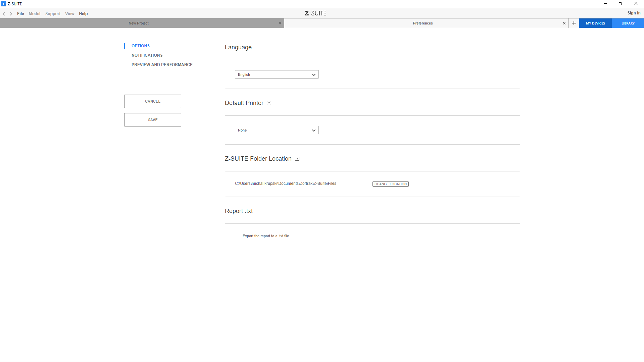The image size is (644, 362).
Task: Cancel the preference changes
Action: click(x=152, y=101)
